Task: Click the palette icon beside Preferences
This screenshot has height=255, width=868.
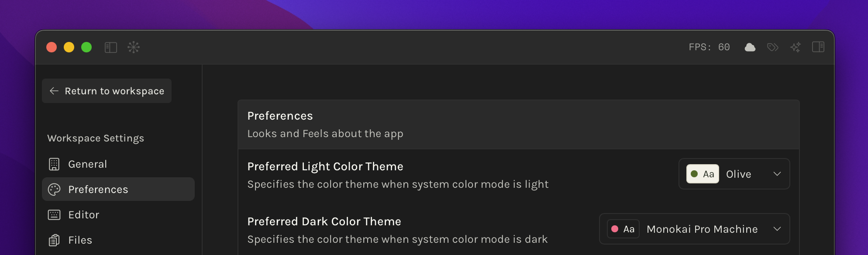Action: [54, 189]
